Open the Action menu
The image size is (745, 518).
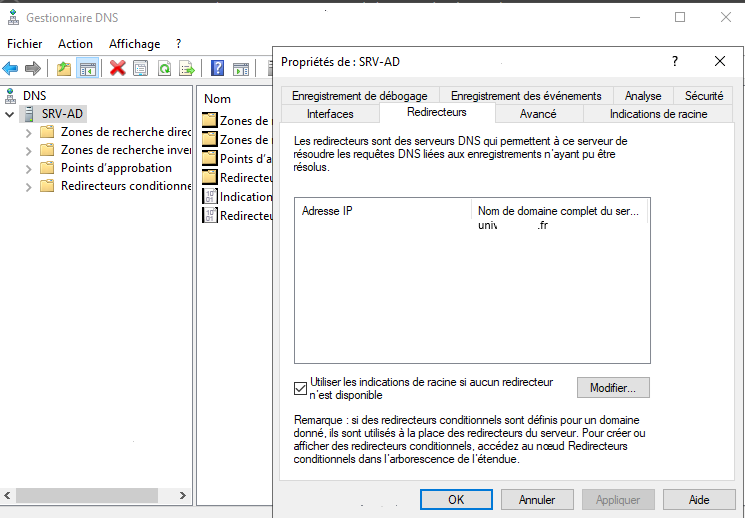pyautogui.click(x=75, y=44)
